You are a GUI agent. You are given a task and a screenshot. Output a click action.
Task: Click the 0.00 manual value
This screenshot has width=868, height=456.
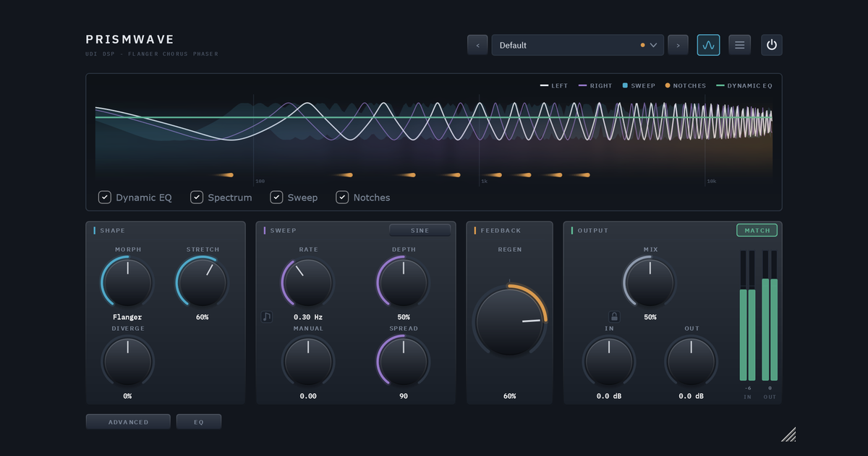pos(308,396)
